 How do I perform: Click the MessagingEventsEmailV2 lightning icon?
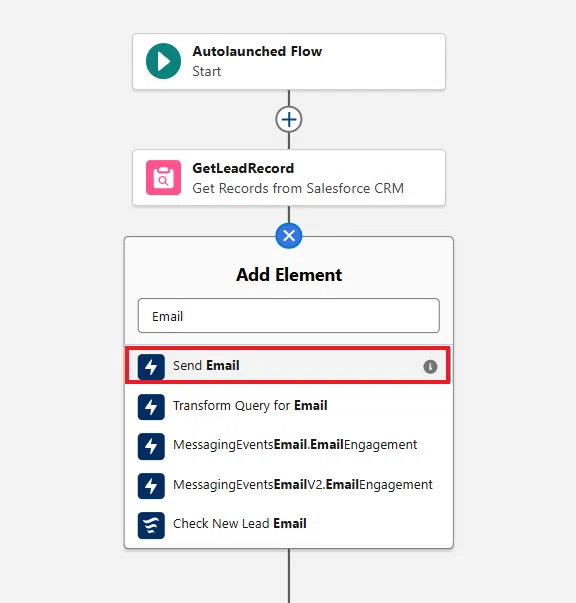click(x=151, y=486)
